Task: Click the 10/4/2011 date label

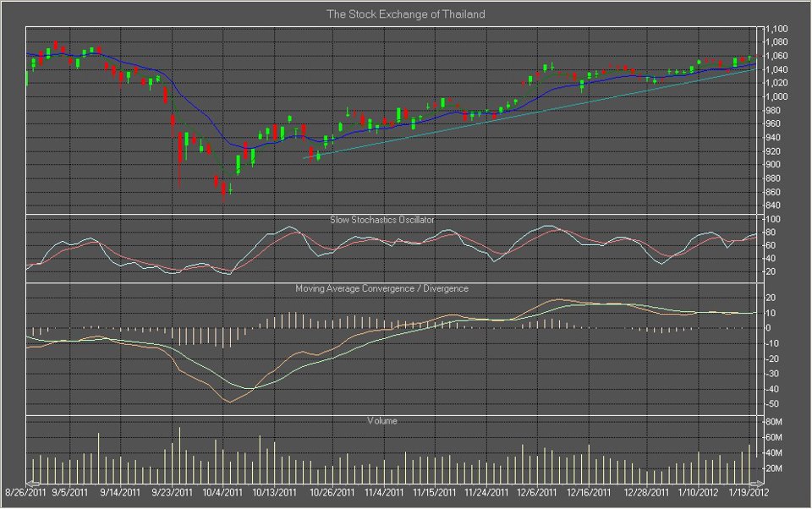Action: pos(222,492)
